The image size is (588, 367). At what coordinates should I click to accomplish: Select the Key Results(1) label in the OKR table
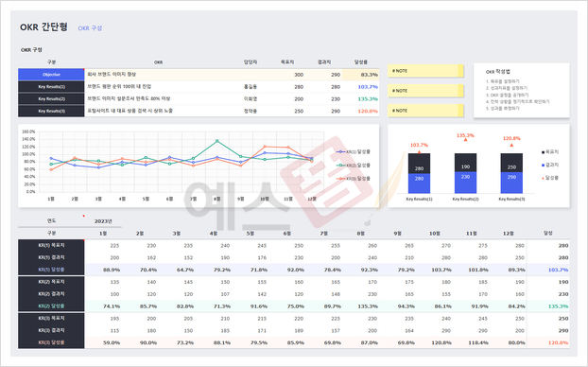[x=51, y=87]
